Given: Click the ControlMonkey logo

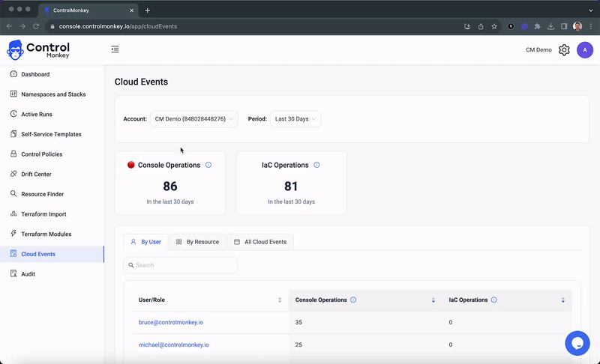Looking at the screenshot, I should coord(37,49).
